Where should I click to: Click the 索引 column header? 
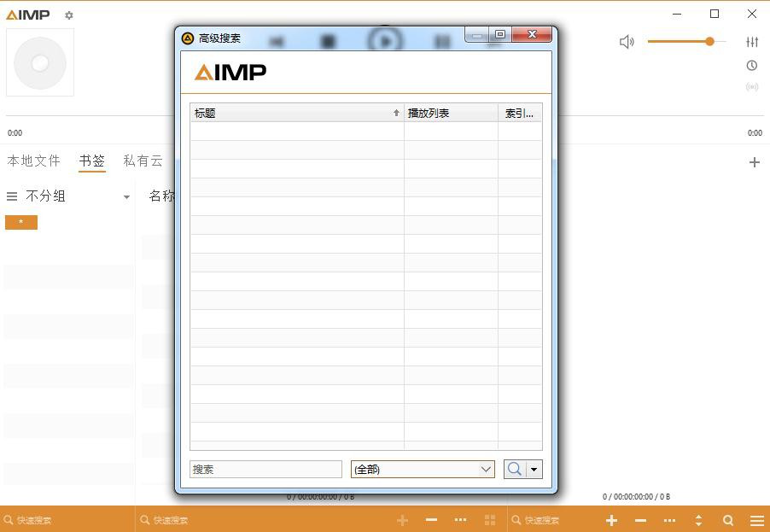pyautogui.click(x=520, y=113)
